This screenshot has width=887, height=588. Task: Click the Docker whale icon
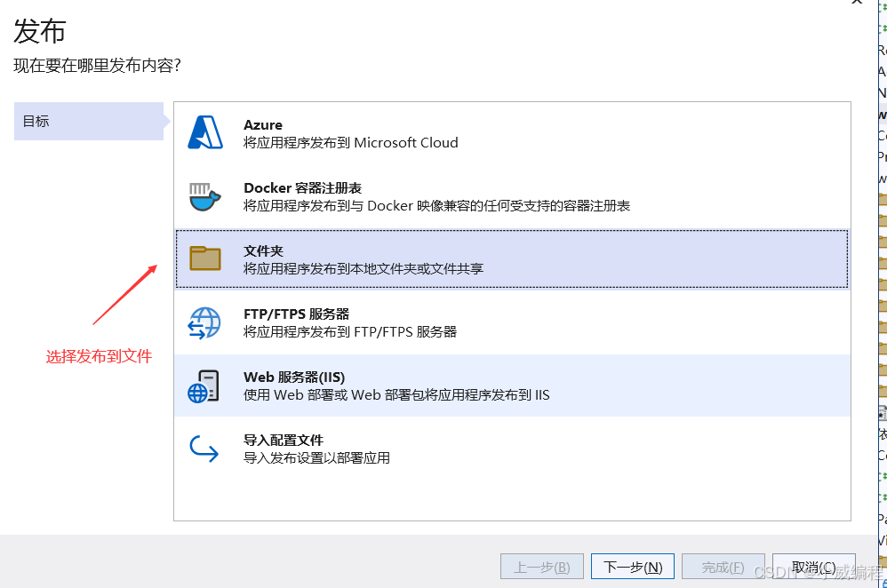coord(204,197)
